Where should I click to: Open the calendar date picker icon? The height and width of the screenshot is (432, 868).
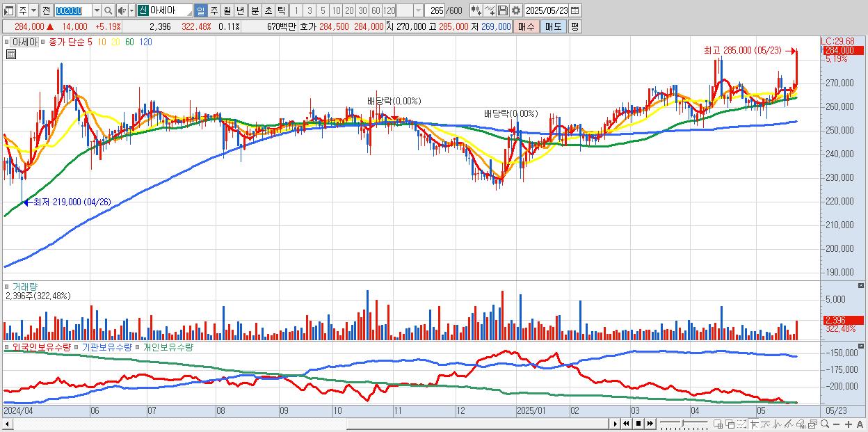[x=574, y=10]
